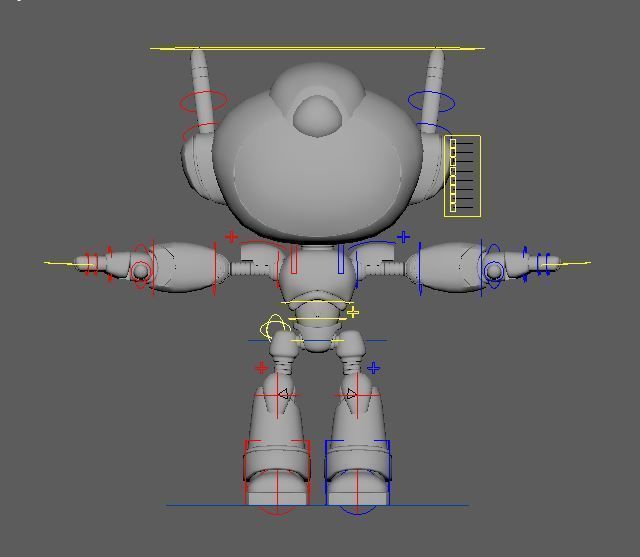640x557 pixels.
Task: Select the long blue ground line control
Action: point(317,506)
